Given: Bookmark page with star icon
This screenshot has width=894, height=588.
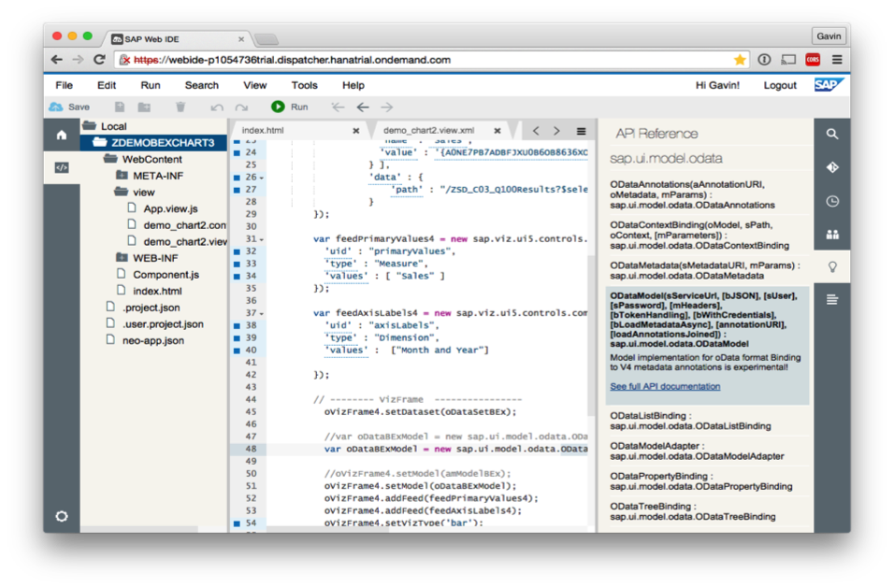Looking at the screenshot, I should coord(740,60).
